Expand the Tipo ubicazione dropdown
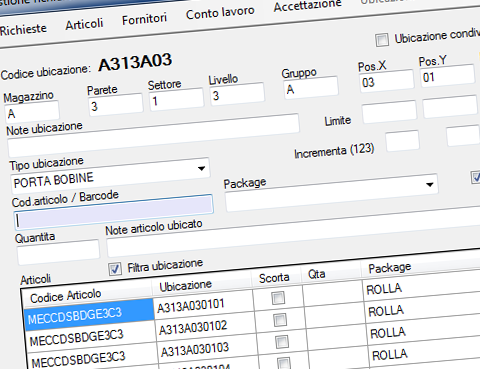Screen dimensions: 480x369 pos(201,168)
